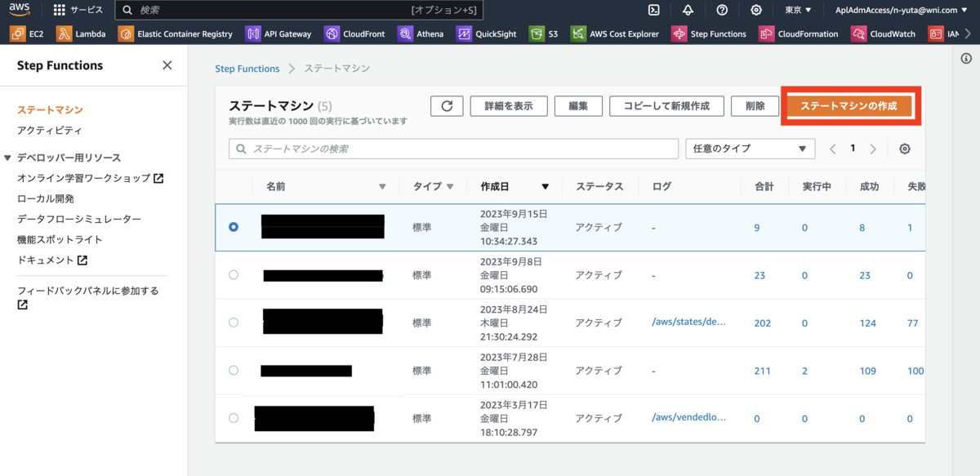Viewport: 980px width, 476px height.
Task: Open the CloudFormation bookmark
Action: coord(799,33)
